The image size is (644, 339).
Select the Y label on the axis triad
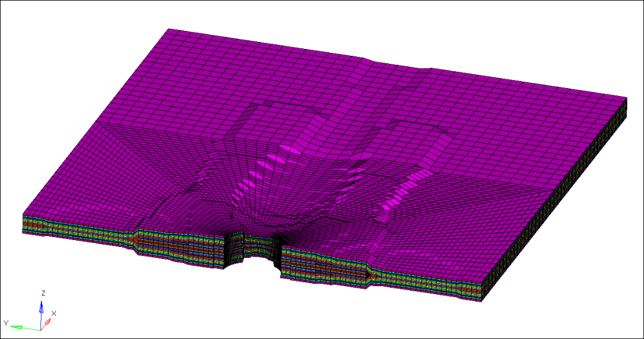(x=5, y=323)
